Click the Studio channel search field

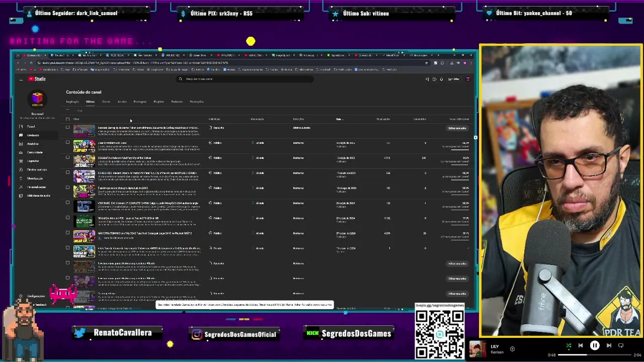coord(245,79)
